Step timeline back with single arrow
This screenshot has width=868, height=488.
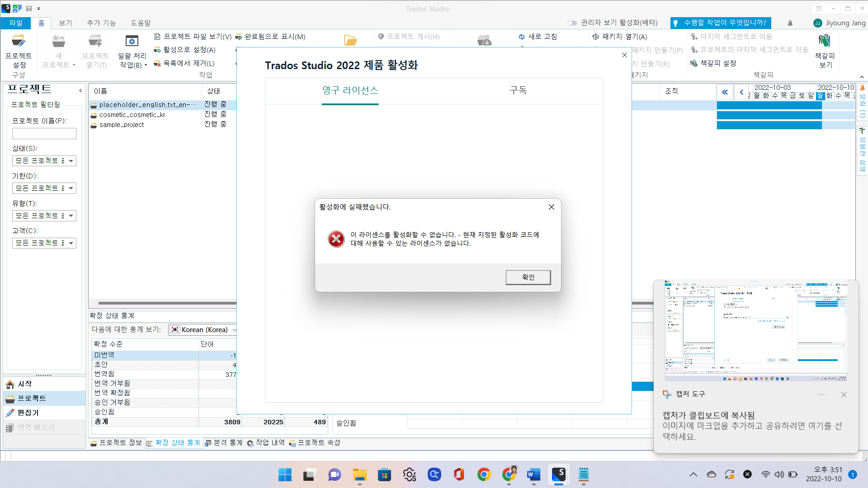741,92
